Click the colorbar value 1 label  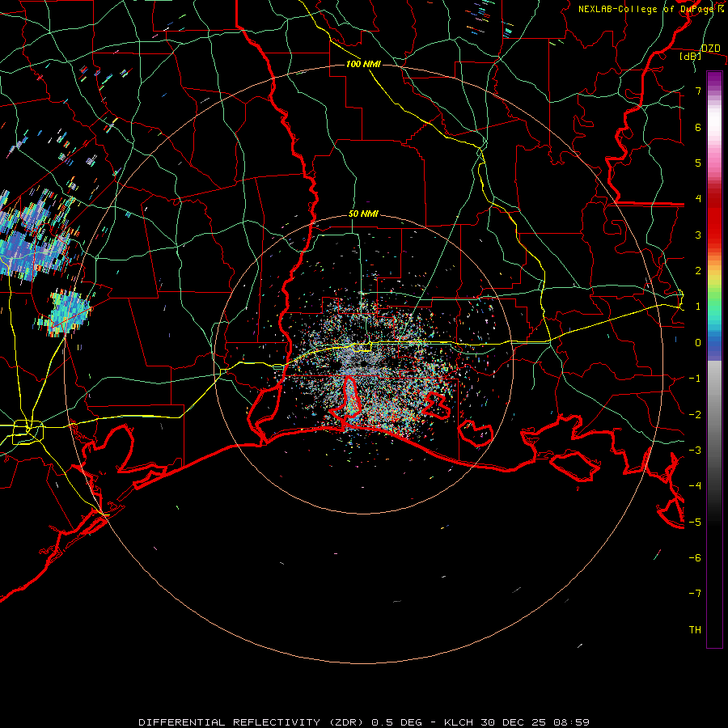pos(698,307)
